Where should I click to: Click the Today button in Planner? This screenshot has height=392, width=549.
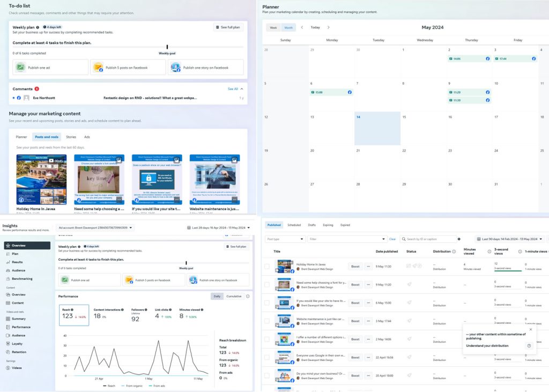tap(315, 27)
